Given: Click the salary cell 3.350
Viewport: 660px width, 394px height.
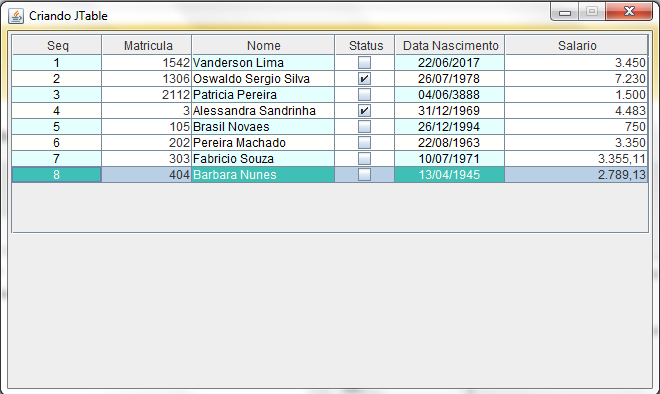Looking at the screenshot, I should click(x=576, y=143).
